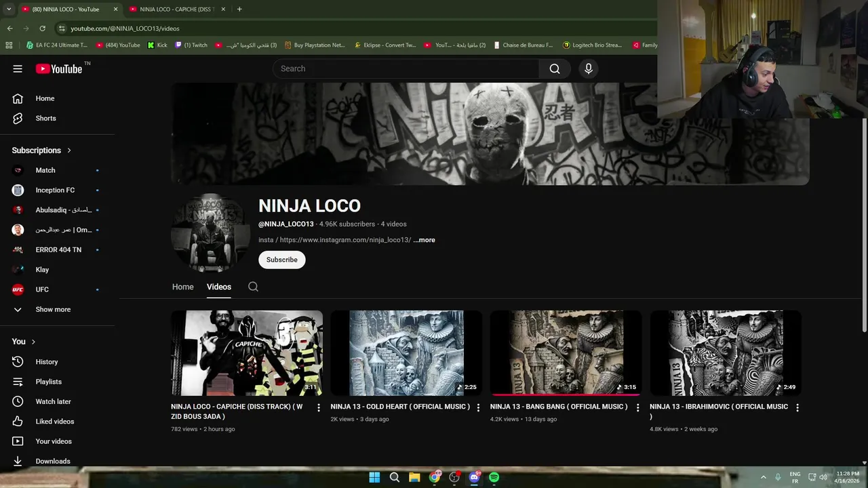Play the BANG BANG video thumbnail

(x=566, y=353)
